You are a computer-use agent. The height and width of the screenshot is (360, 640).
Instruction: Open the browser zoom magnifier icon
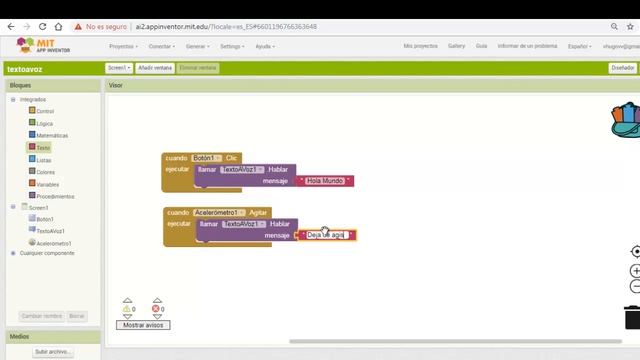tap(614, 27)
